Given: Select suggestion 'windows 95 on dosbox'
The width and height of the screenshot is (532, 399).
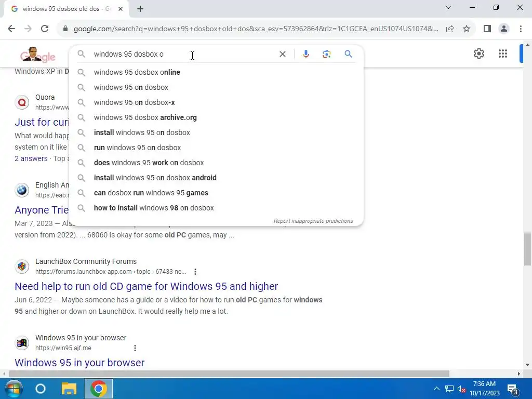Looking at the screenshot, I should pos(216,87).
